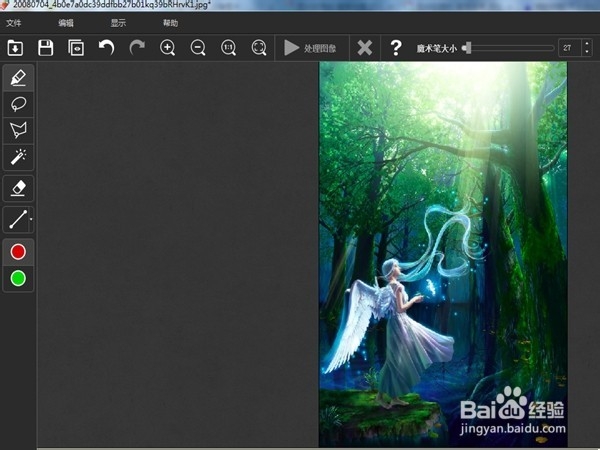The height and width of the screenshot is (450, 600).
Task: Select the polygon lasso tool
Action: click(18, 130)
